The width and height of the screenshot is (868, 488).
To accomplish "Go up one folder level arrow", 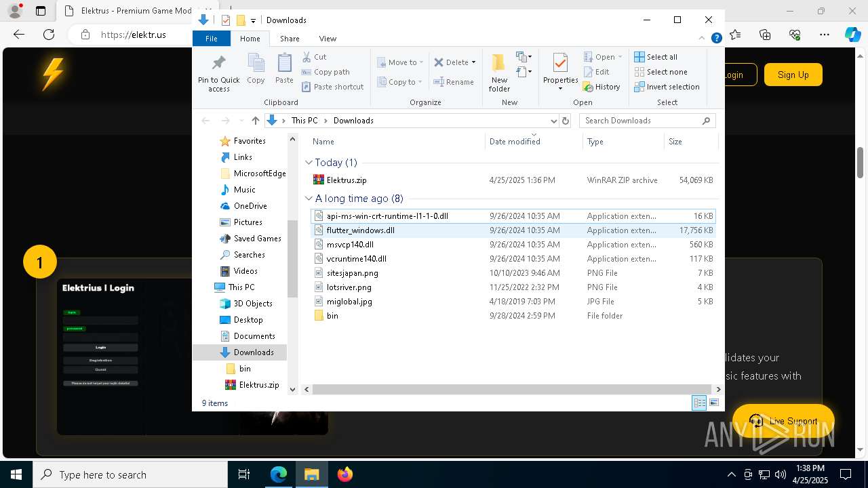I will (x=255, y=121).
